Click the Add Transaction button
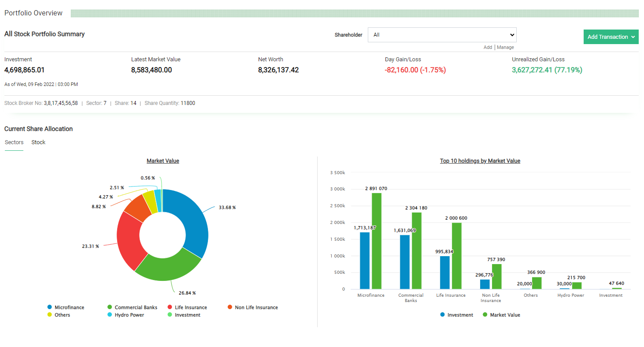The height and width of the screenshot is (347, 644). [608, 37]
